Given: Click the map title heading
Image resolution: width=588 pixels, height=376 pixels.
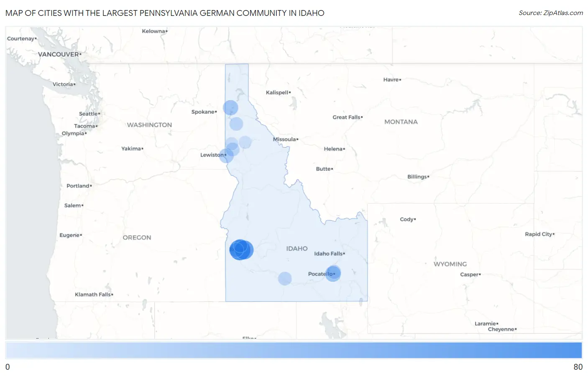Looking at the screenshot, I should [165, 13].
